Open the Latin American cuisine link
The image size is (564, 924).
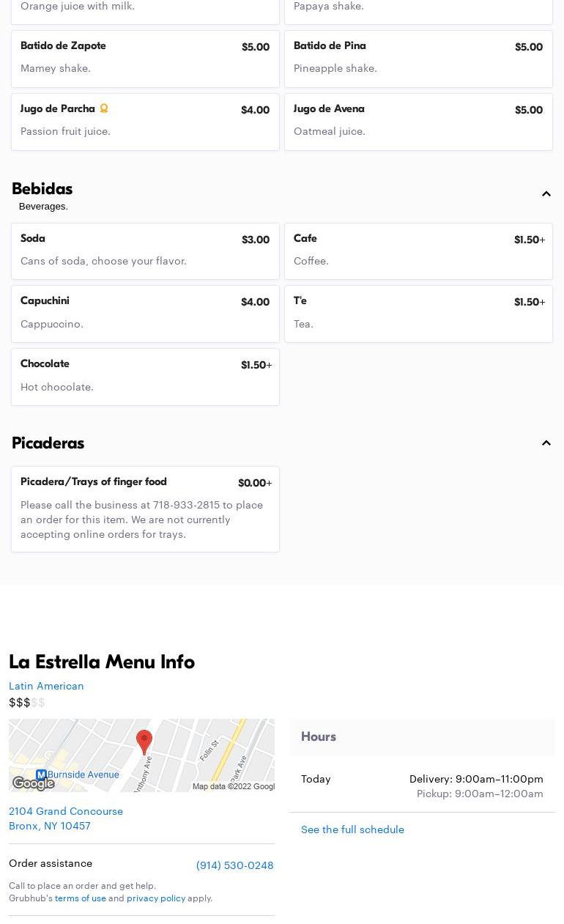tap(46, 686)
